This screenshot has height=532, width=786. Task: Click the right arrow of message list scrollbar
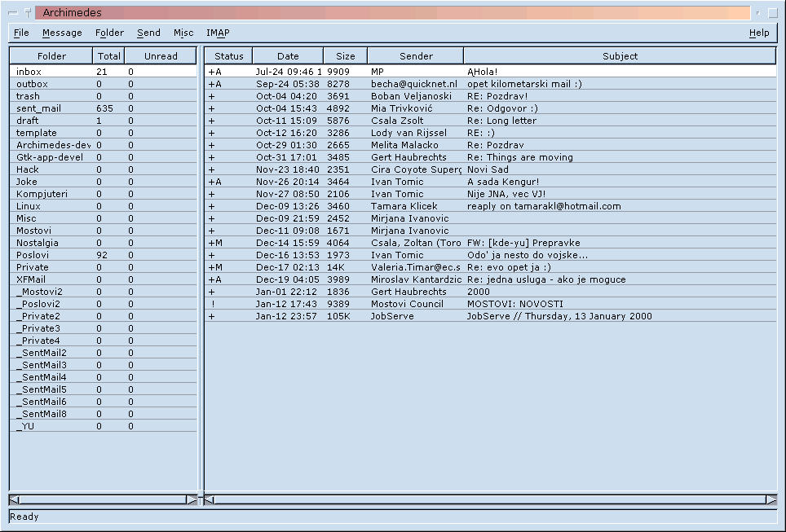click(x=771, y=499)
